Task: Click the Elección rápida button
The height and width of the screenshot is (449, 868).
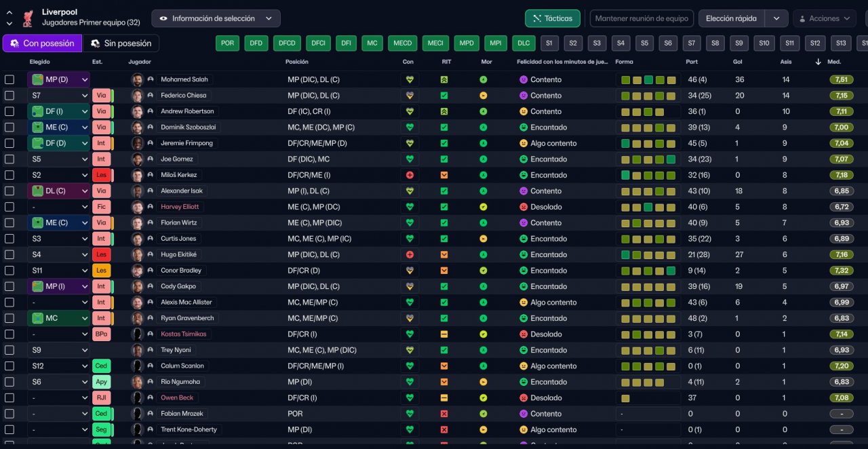Action: [x=732, y=18]
